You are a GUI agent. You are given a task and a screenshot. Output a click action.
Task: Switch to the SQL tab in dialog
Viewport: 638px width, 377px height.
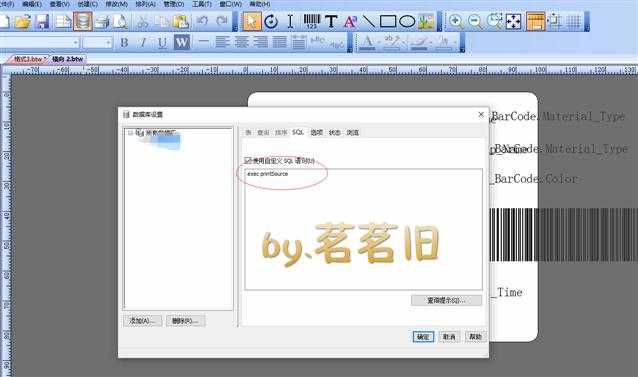point(298,133)
